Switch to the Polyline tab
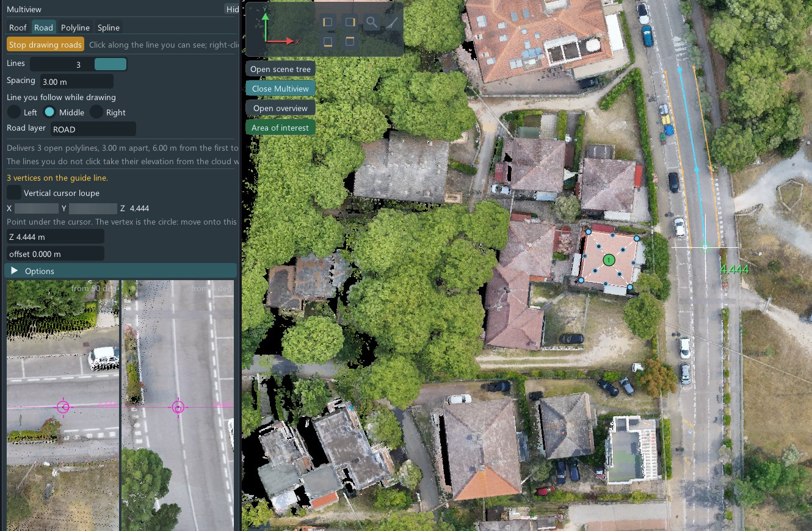Image resolution: width=812 pixels, height=531 pixels. pos(76,27)
